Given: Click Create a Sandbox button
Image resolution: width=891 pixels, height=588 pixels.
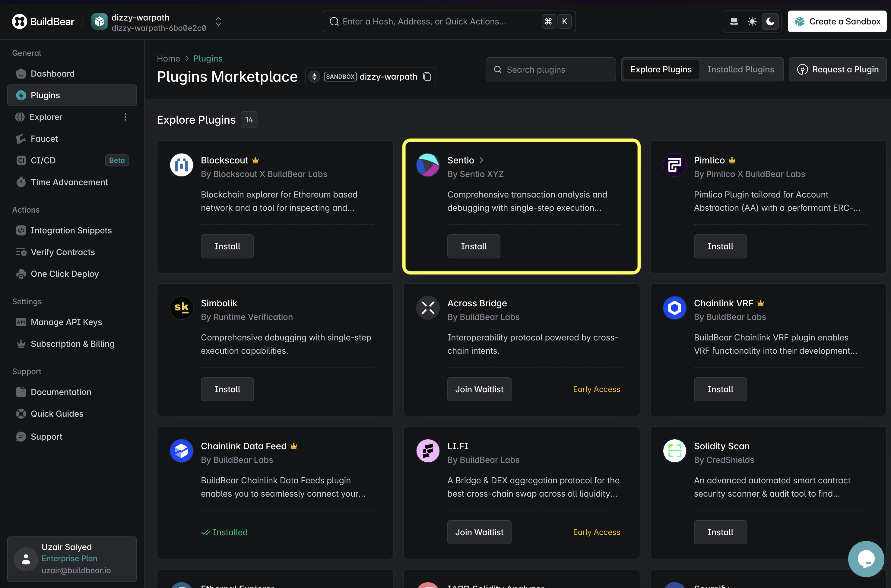Looking at the screenshot, I should 837,21.
